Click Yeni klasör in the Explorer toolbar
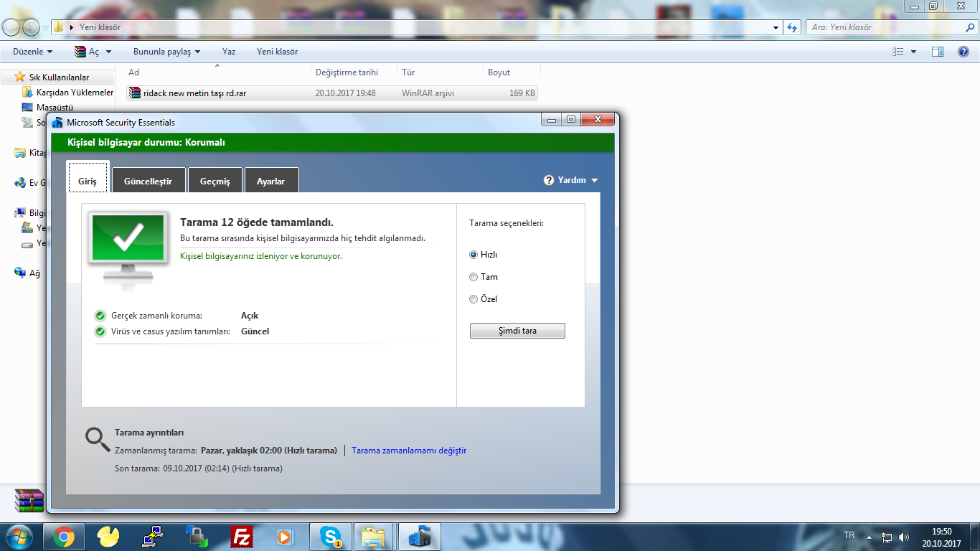 click(278, 52)
